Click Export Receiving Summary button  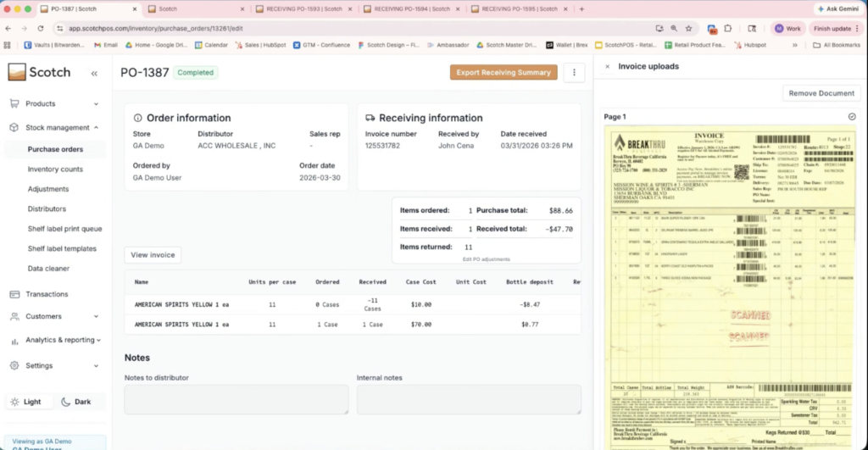pos(504,73)
